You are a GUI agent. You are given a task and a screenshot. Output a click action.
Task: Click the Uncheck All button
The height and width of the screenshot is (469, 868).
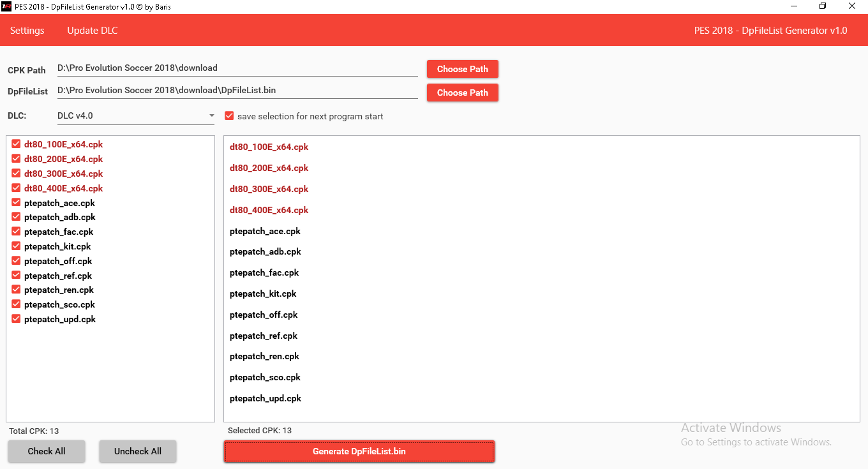(138, 451)
